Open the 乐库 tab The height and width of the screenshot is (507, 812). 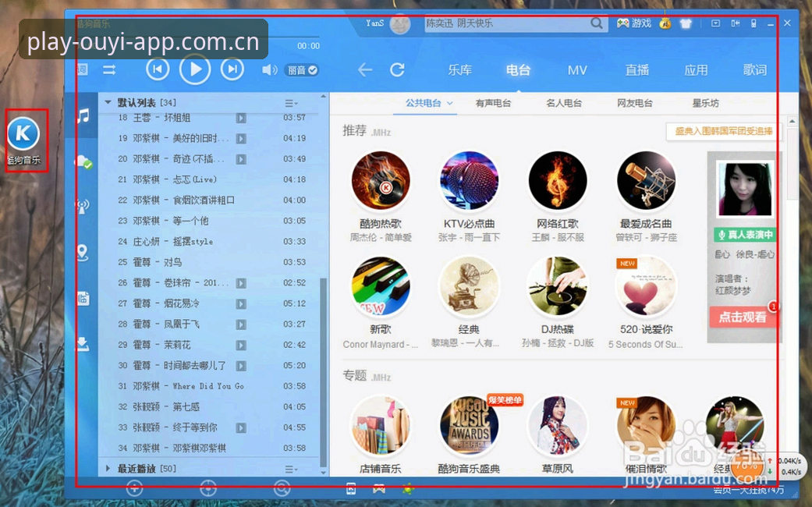click(x=460, y=70)
